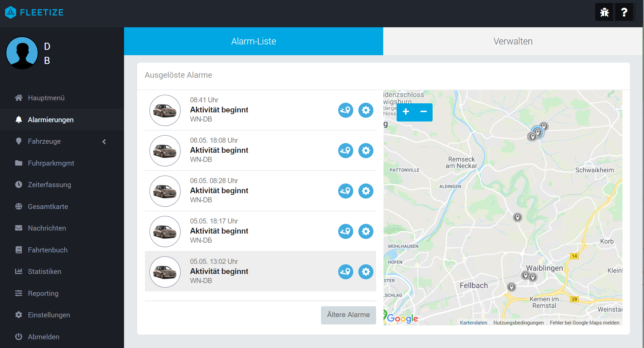Show route for the 08:41 Uhr alarm
This screenshot has height=348, width=644.
pyautogui.click(x=346, y=110)
